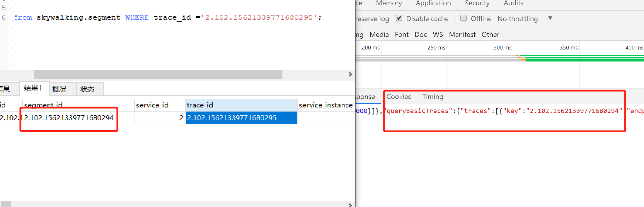Screen dimensions: 644x207
Task: Click the service_id column header
Action: coord(160,105)
